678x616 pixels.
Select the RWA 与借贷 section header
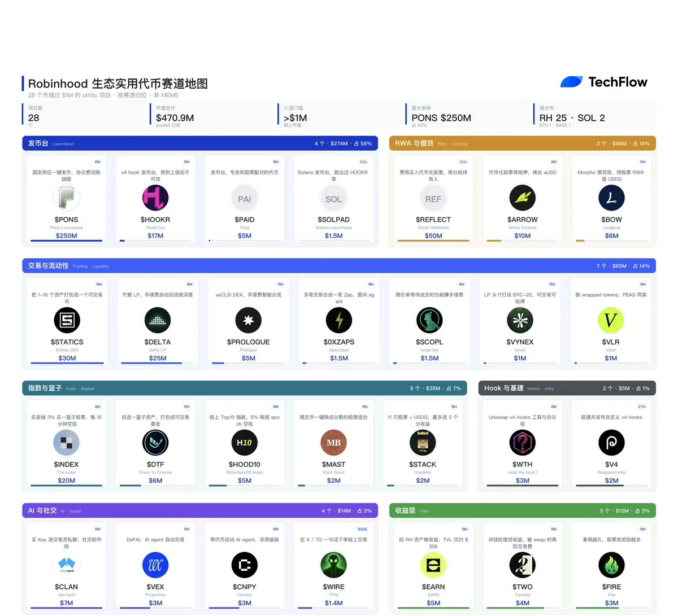pyautogui.click(x=523, y=143)
